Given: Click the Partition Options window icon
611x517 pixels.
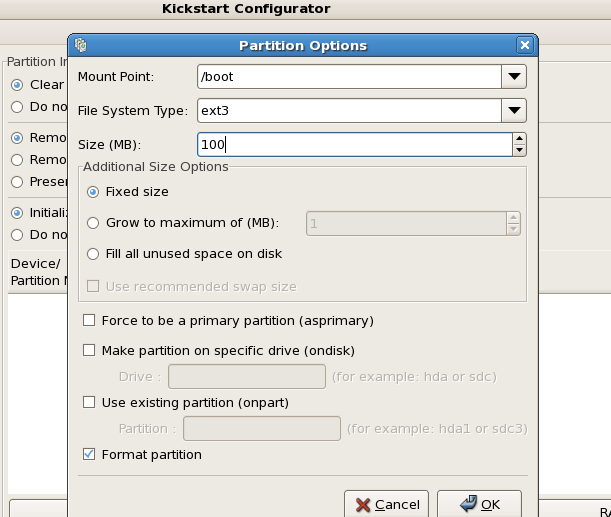Looking at the screenshot, I should click(81, 45).
